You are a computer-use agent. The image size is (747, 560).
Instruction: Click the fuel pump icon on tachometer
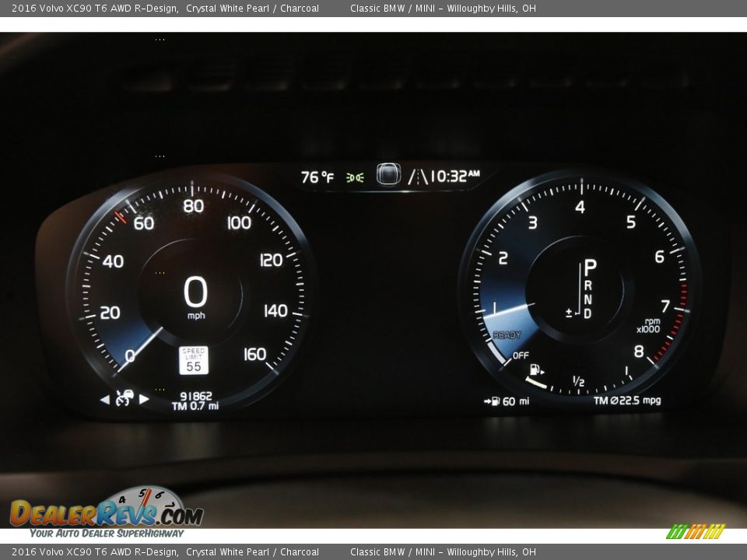click(536, 369)
